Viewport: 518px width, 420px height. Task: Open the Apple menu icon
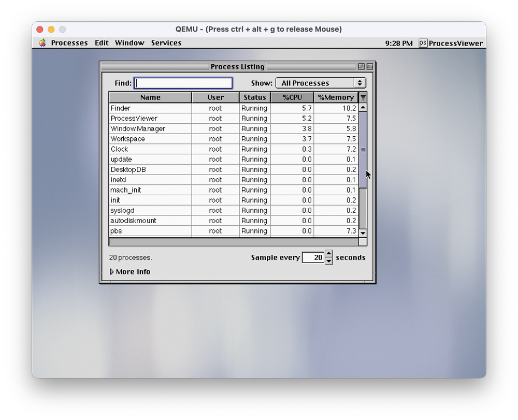pos(42,43)
